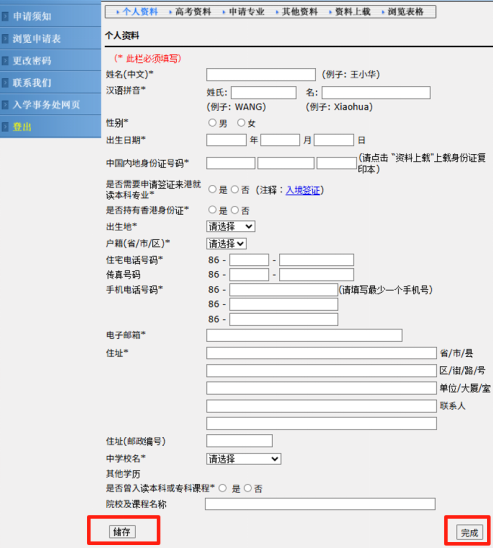This screenshot has height=548, width=494.
Task: Open the 出生地 dropdown
Action: coord(230,226)
